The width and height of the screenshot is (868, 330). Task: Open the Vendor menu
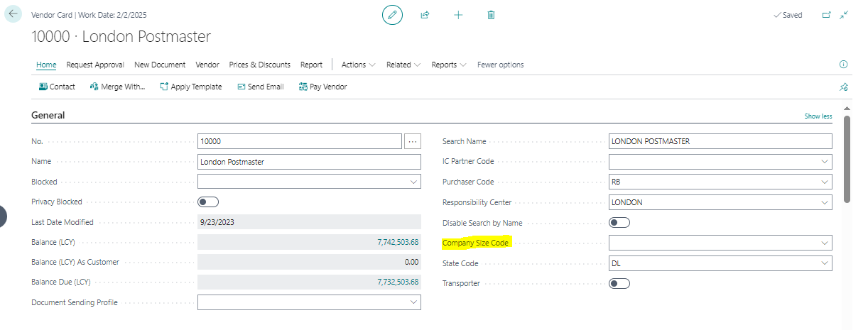point(207,65)
